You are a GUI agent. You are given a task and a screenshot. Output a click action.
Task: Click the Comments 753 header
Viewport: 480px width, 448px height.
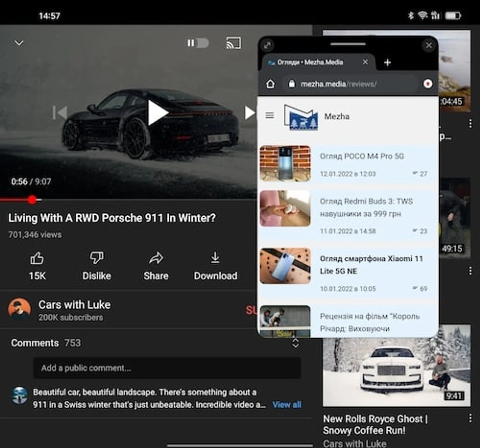click(x=46, y=343)
